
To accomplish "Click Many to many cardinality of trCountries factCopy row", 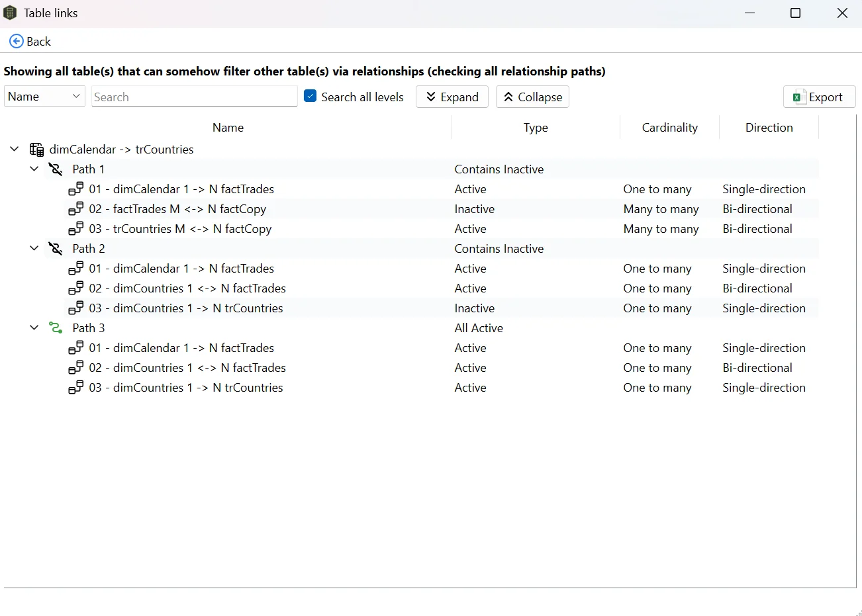I will pos(661,229).
